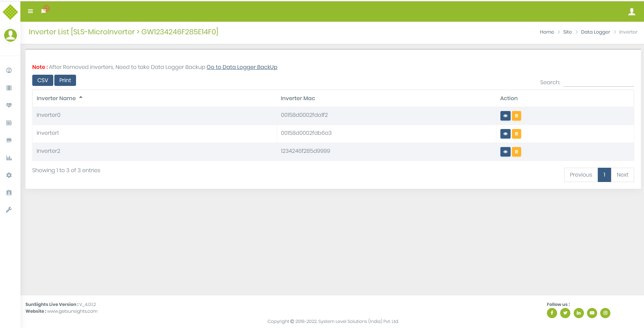Open the user account icon at top right
This screenshot has width=644, height=328.
[632, 11]
